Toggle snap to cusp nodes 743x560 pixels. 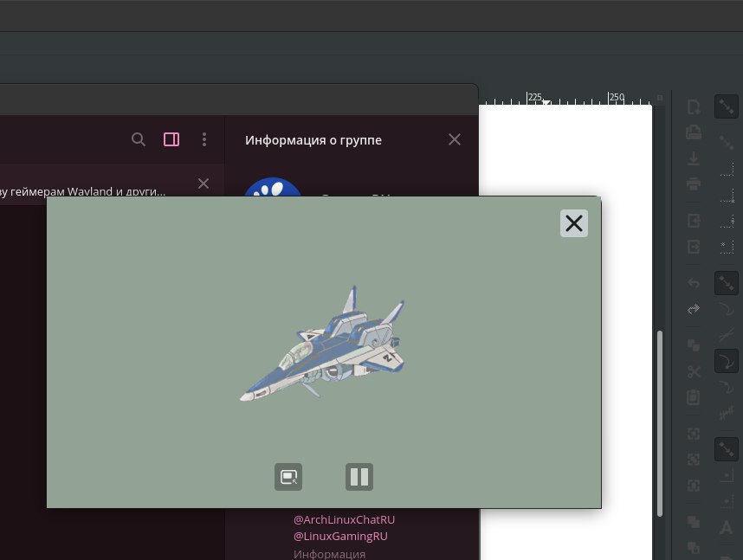point(727,362)
